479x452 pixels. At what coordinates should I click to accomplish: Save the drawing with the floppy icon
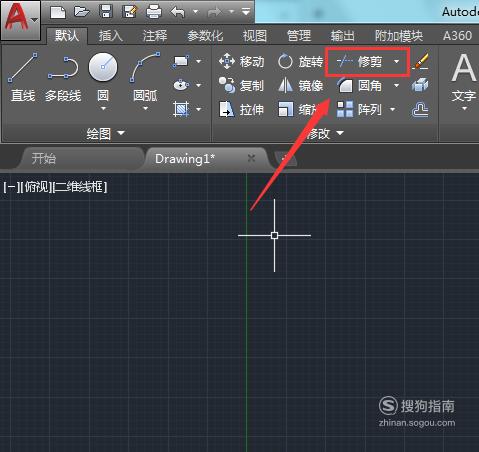coord(106,12)
